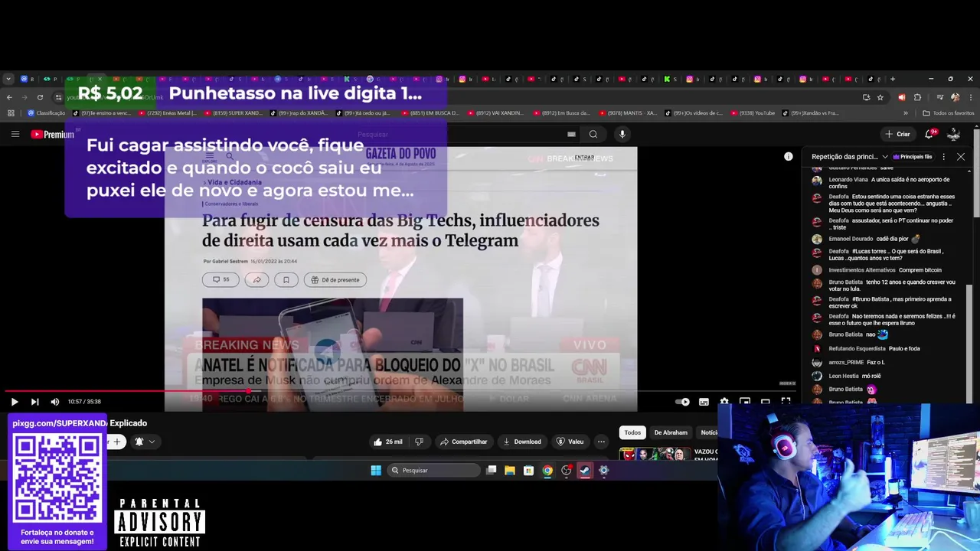Like the video with 26 mil
980x551 pixels.
(388, 442)
